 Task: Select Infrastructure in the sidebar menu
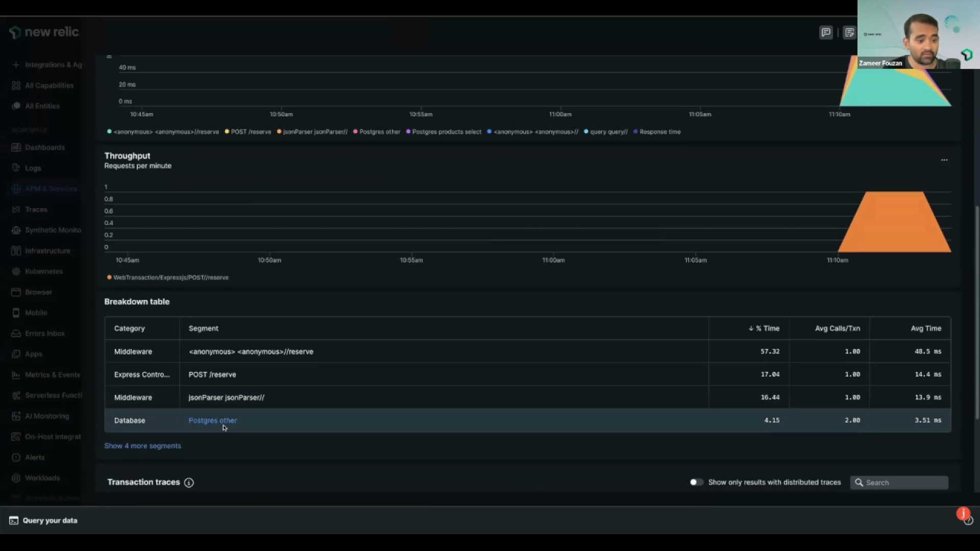[x=47, y=251]
